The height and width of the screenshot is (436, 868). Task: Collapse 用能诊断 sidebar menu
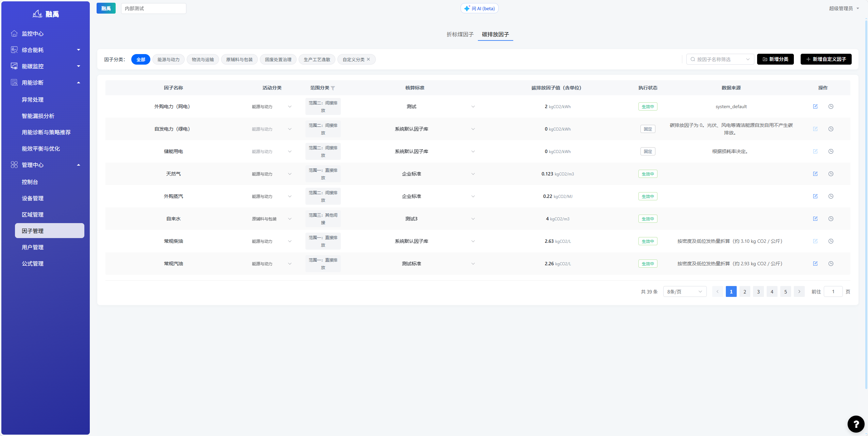click(46, 83)
